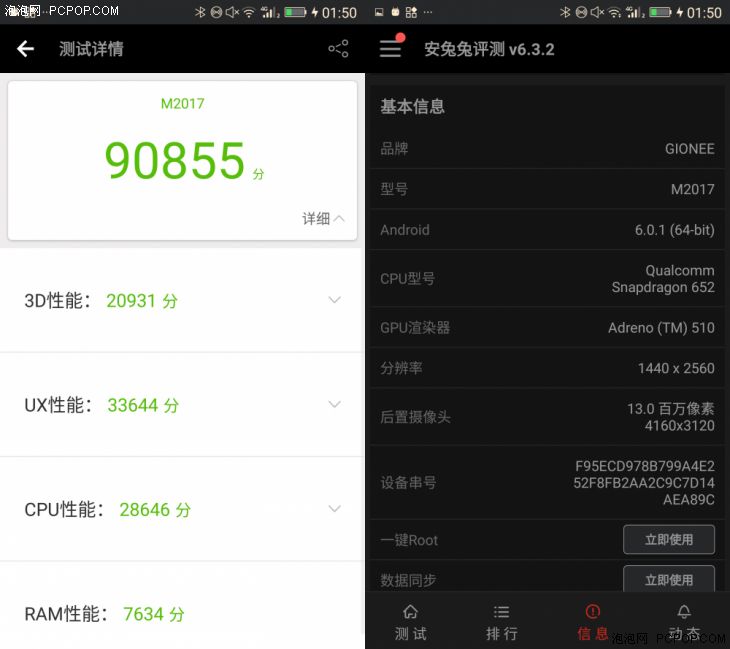Image resolution: width=730 pixels, height=649 pixels.
Task: Open the hamburger menu in AnTuTu
Action: click(x=391, y=48)
